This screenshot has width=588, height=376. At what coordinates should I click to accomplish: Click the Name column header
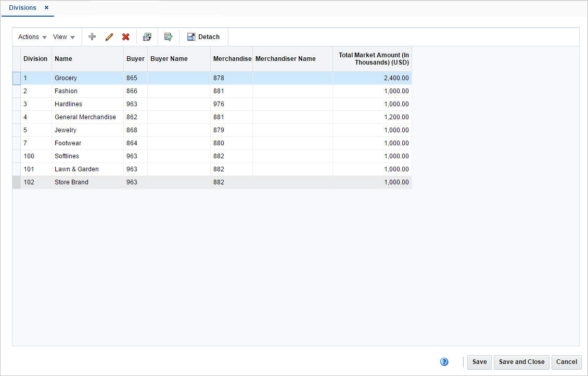[x=87, y=59]
